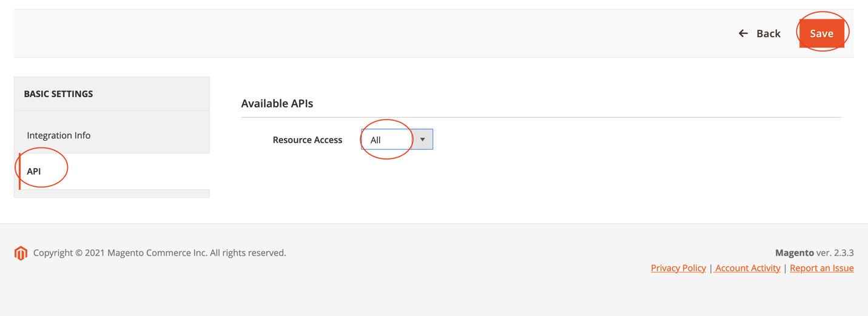The width and height of the screenshot is (868, 316).
Task: Click the orange Magento logo in footer
Action: pos(21,253)
